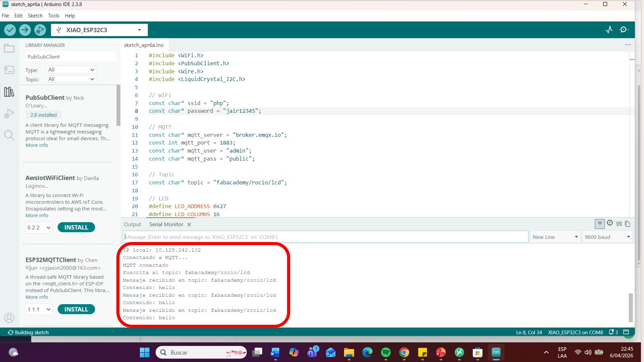This screenshot has width=644, height=362.
Task: Open Serial Monitor magnifier icon in toolbar
Action: (x=624, y=30)
